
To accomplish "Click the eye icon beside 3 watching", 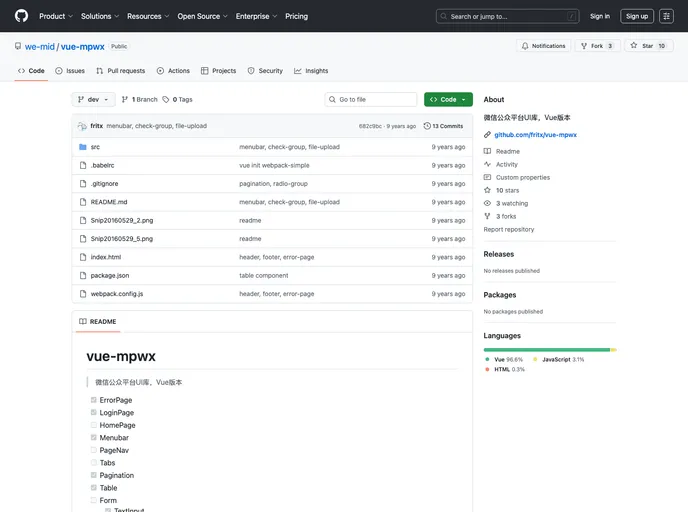I will pos(487,203).
